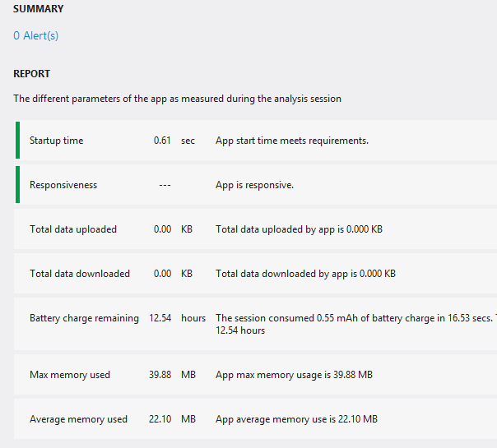Viewport: 497px width, 448px height.
Task: Click the total data uploaded description text
Action: (x=299, y=229)
